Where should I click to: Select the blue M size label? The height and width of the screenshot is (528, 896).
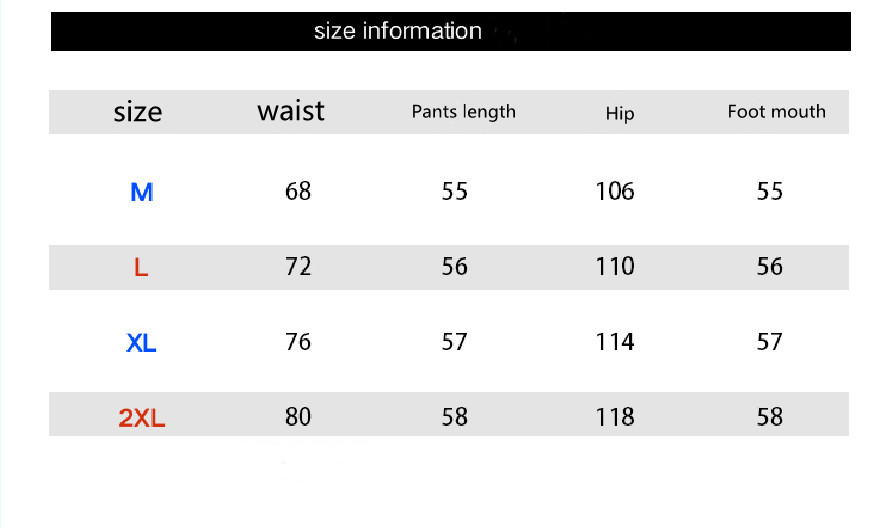pyautogui.click(x=142, y=192)
